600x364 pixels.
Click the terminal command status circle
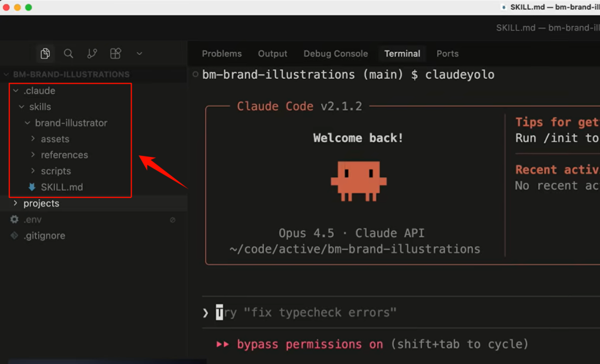pyautogui.click(x=196, y=74)
